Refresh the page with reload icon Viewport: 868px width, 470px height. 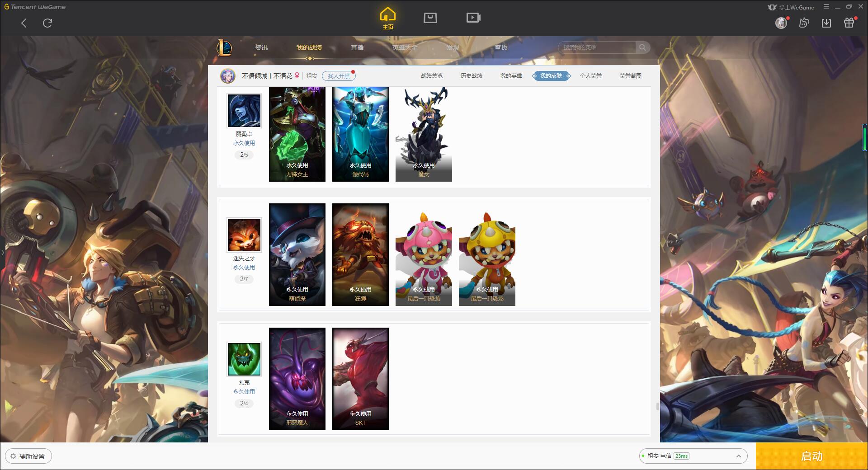click(x=47, y=23)
